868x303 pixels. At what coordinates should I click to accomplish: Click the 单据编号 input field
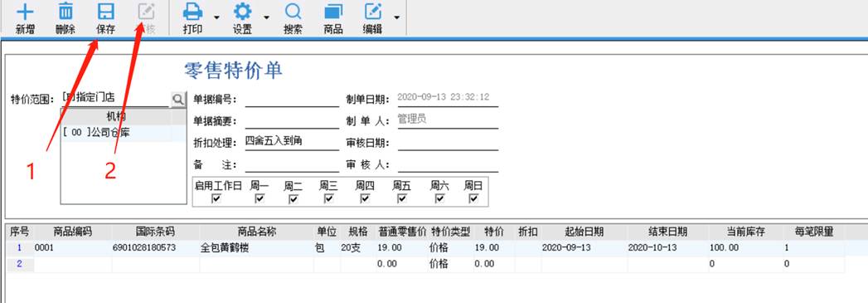coord(292,100)
